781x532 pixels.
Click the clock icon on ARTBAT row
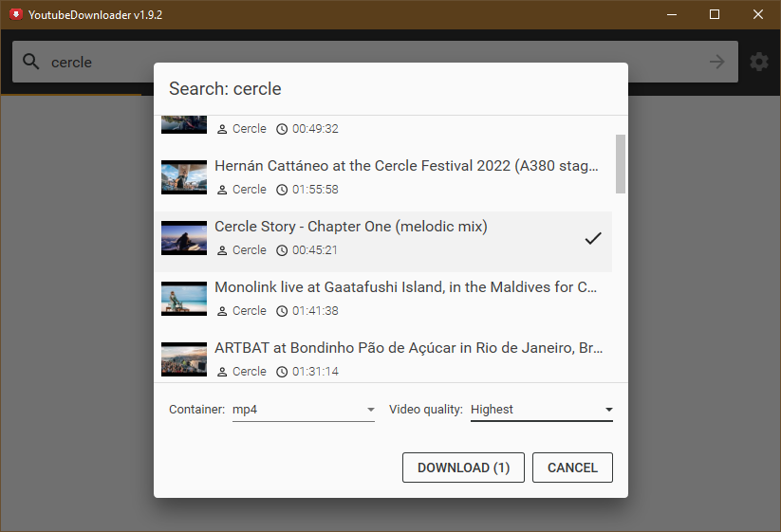click(x=282, y=372)
